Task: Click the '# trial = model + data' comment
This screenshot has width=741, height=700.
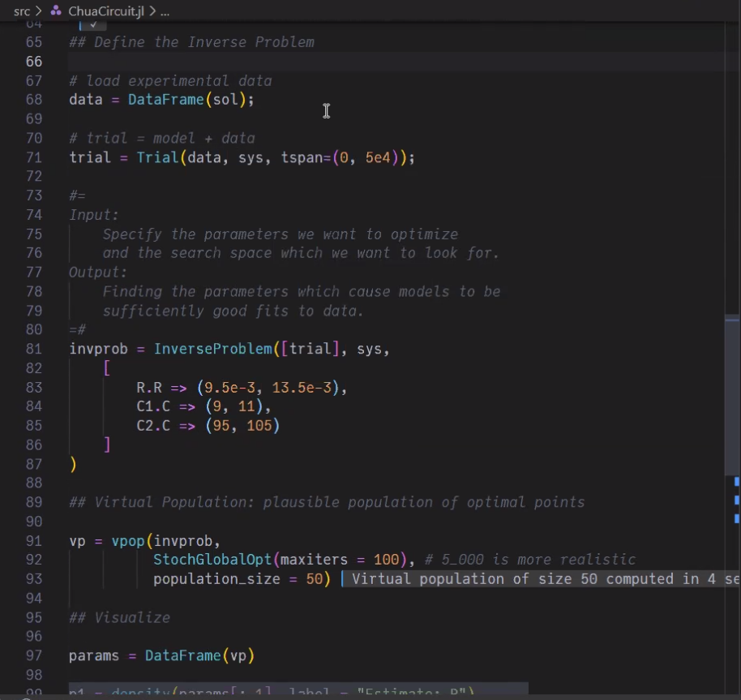Action: point(161,138)
